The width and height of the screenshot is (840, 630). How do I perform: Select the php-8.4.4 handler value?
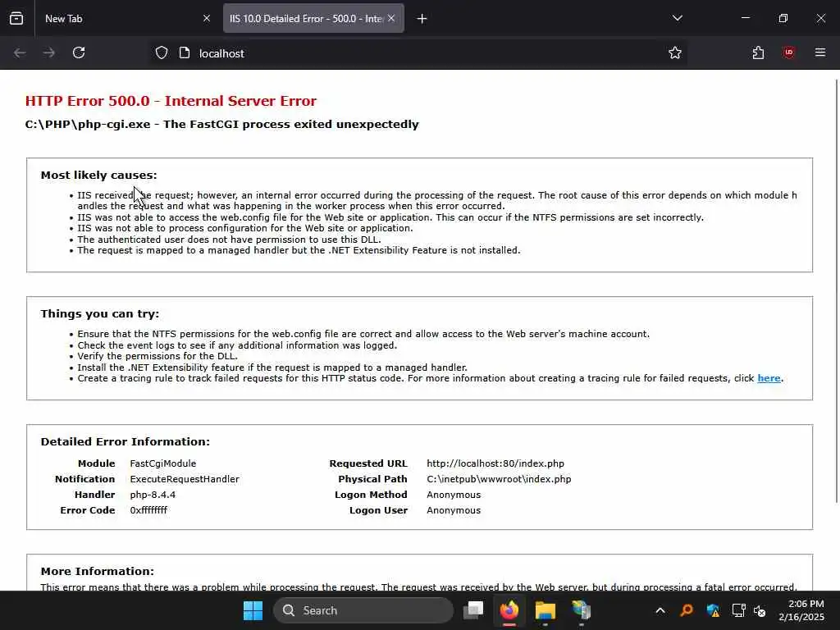(153, 495)
